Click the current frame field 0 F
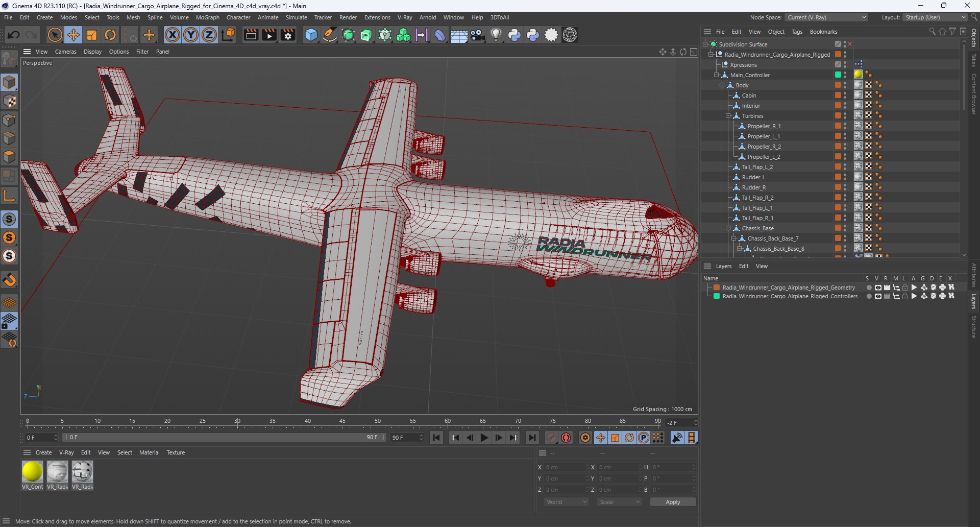Screen dimensions: 980x527 (x=42, y=438)
